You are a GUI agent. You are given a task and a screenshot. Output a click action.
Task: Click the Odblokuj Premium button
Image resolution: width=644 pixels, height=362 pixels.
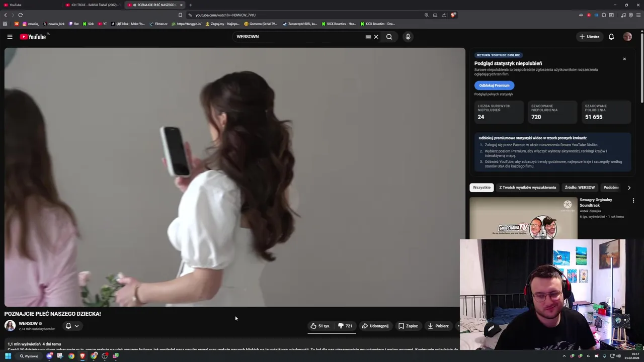(494, 85)
